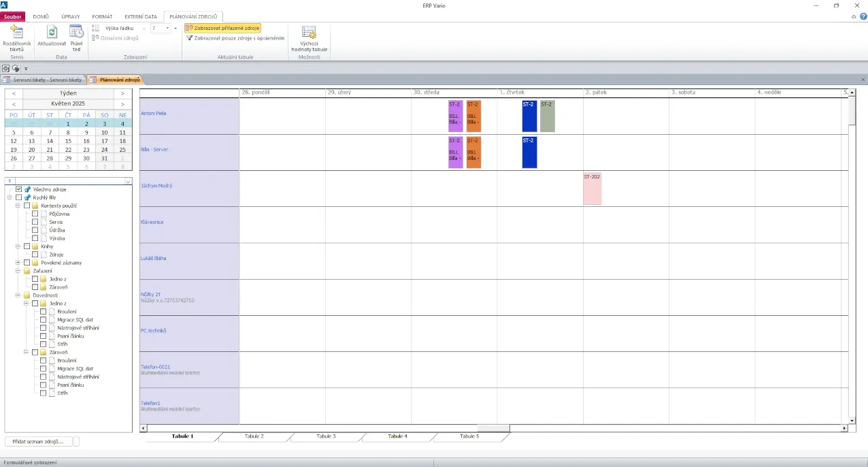Uncheck the Všechny zdroje checkbox
The height and width of the screenshot is (467, 868).
coord(19,189)
